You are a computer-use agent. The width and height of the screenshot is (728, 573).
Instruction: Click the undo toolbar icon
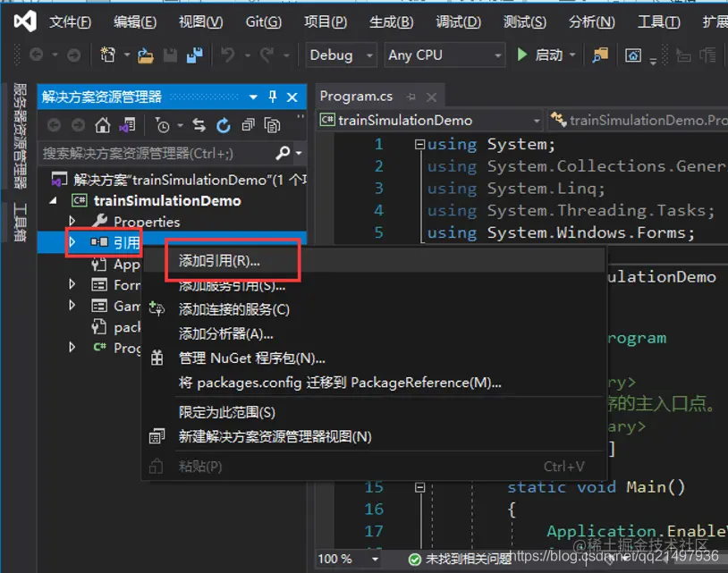coord(227,55)
